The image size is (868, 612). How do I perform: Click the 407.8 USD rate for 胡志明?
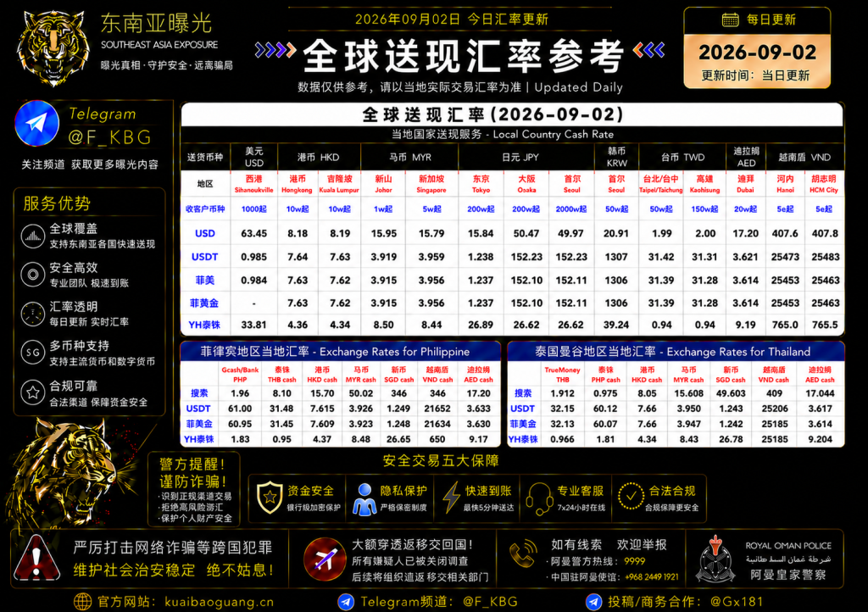[x=825, y=233]
